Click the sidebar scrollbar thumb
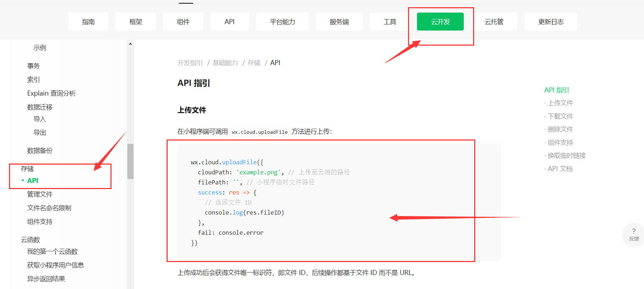The width and height of the screenshot is (644, 289). [x=130, y=161]
